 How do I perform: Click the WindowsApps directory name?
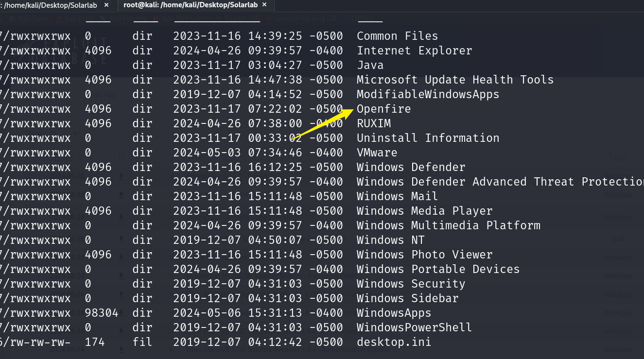click(394, 313)
